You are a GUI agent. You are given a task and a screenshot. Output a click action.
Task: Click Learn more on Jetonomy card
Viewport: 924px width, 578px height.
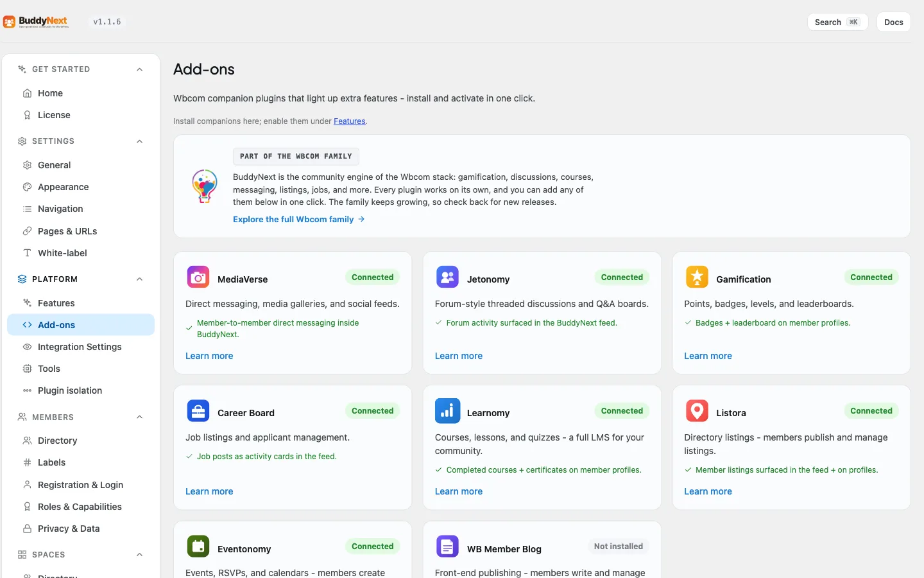(x=459, y=356)
